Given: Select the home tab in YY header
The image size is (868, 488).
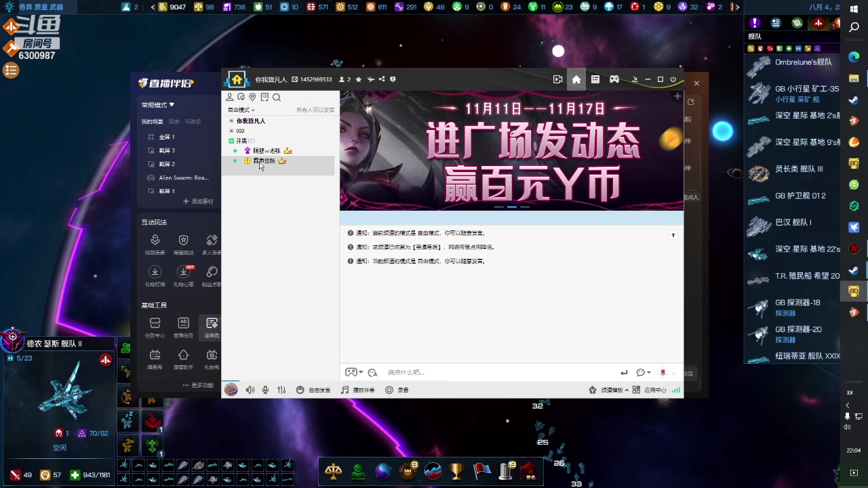Looking at the screenshot, I should coord(576,79).
